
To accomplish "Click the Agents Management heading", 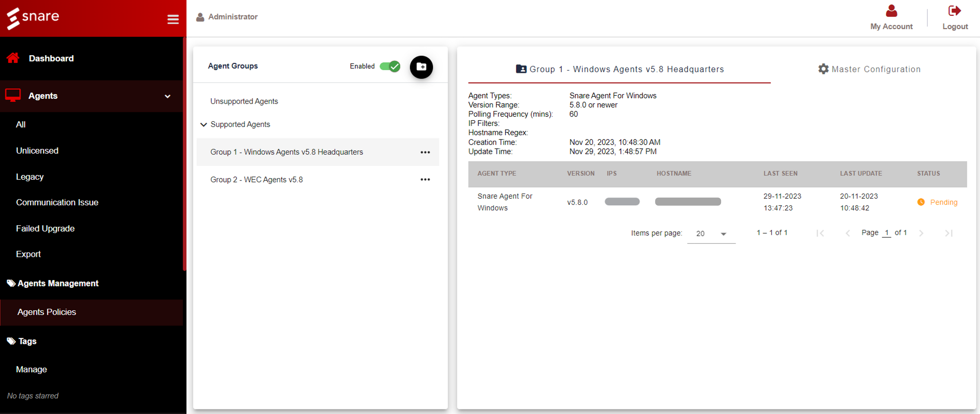I will tap(58, 283).
